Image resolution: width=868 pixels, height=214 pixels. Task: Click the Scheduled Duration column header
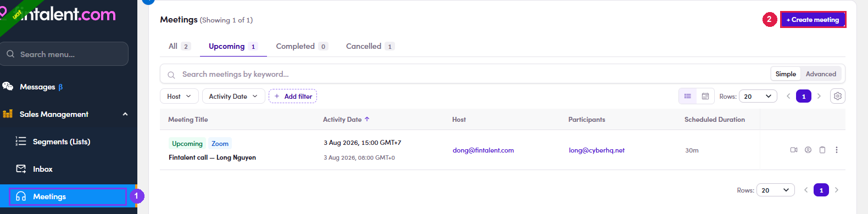(x=715, y=119)
